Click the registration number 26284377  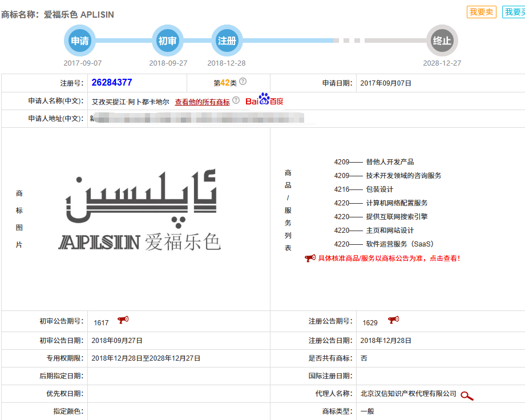112,82
